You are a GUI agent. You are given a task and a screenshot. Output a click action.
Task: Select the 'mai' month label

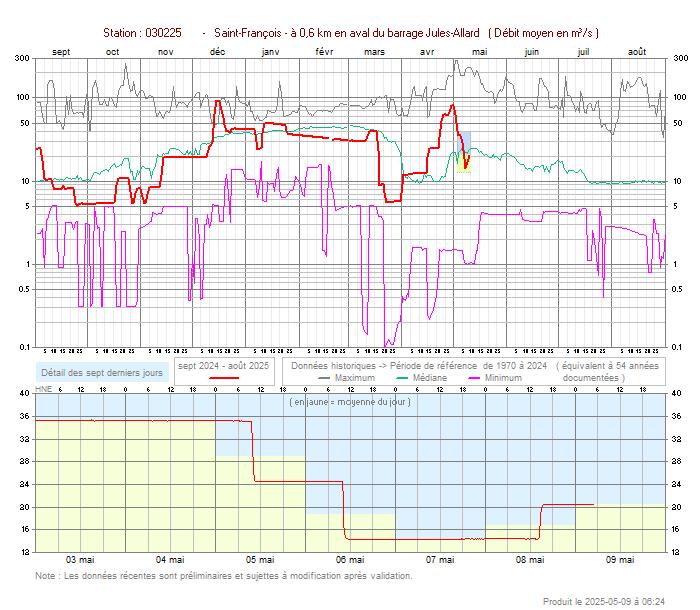point(480,52)
